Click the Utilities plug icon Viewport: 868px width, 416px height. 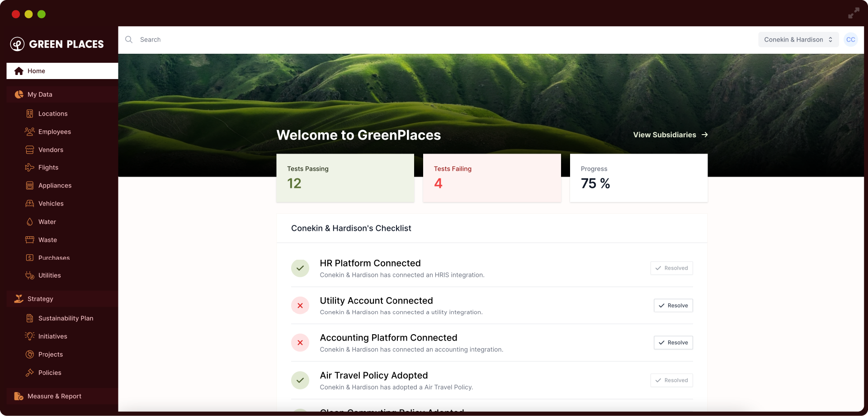coord(30,276)
